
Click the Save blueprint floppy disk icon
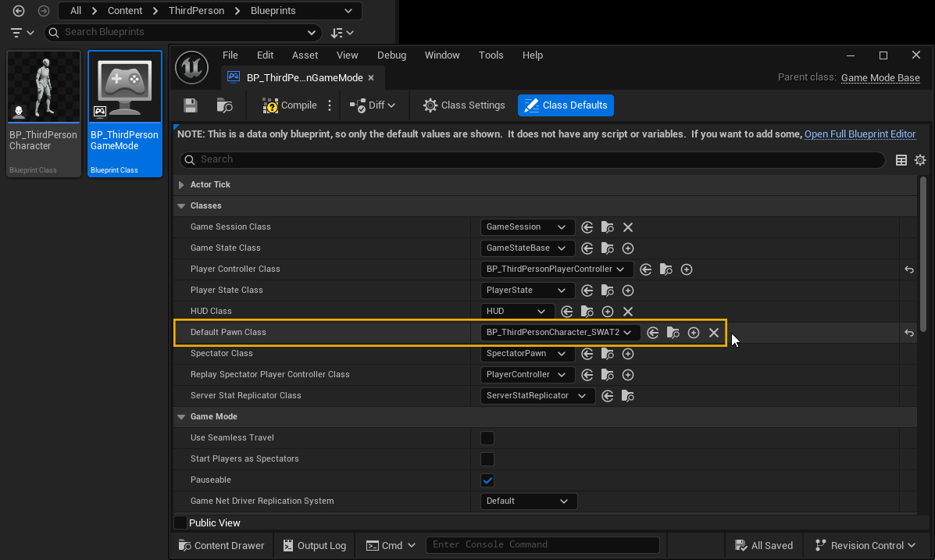coord(191,105)
